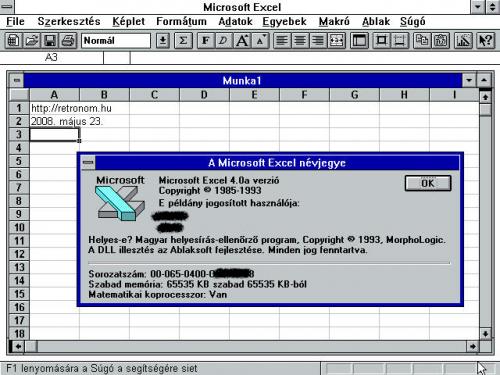
Task: Open the File menu
Action: click(15, 22)
